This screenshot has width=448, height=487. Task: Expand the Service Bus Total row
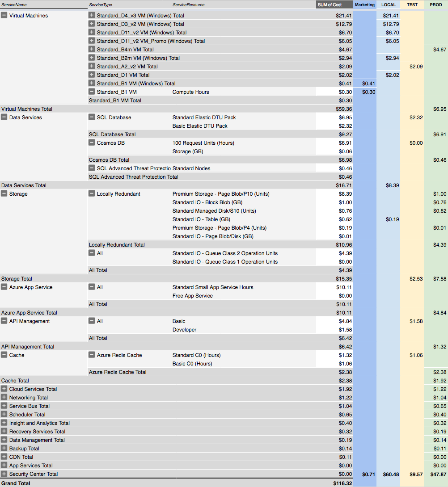tap(4, 406)
